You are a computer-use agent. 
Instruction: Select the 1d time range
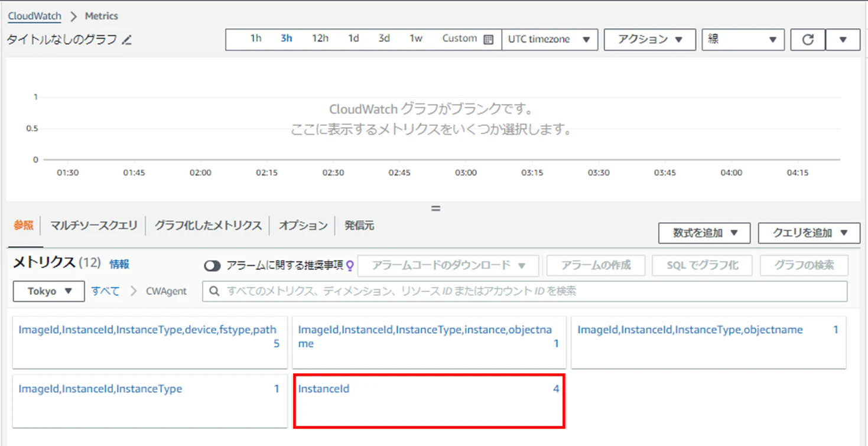(353, 38)
